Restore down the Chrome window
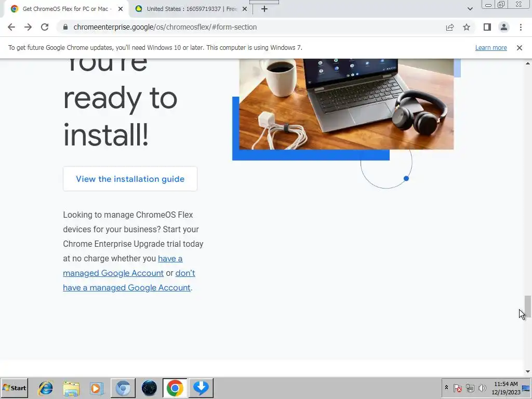The width and height of the screenshot is (532, 399). click(x=501, y=4)
